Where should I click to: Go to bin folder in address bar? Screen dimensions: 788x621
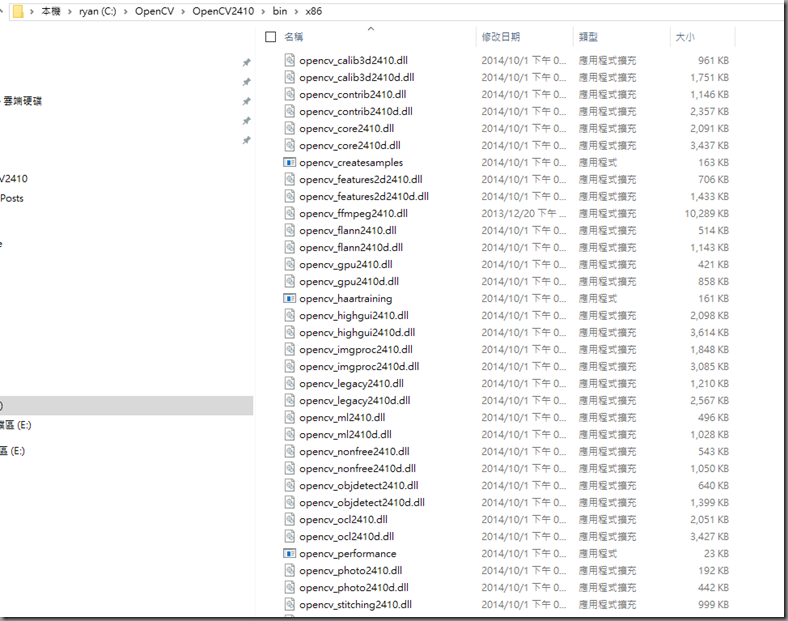click(280, 11)
